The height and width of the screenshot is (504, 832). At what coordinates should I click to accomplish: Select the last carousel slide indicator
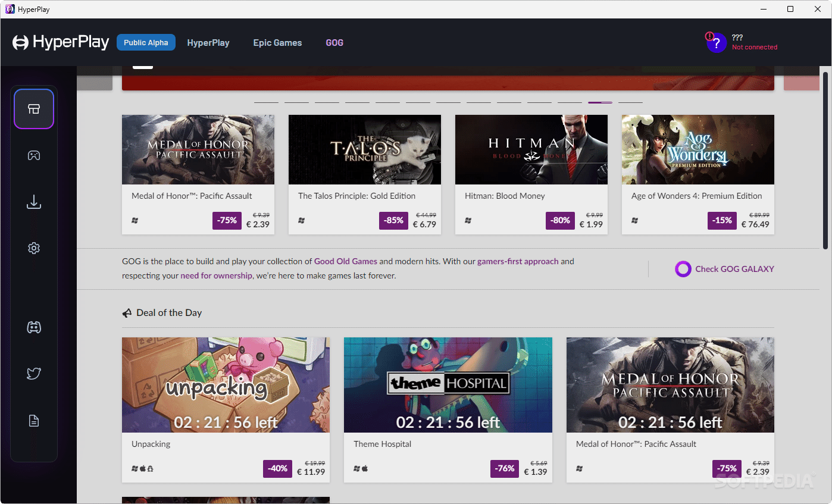[x=630, y=102]
